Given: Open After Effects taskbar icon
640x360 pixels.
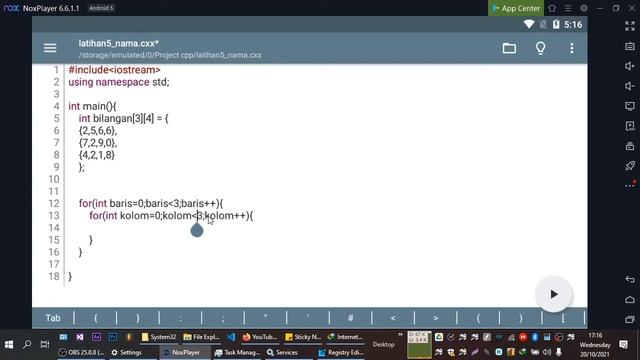Looking at the screenshot, I should [x=96, y=337].
